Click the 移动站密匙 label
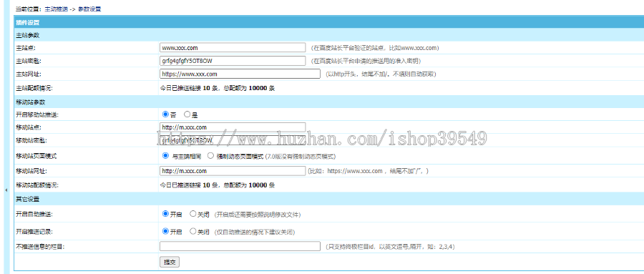Image resolution: width=644 pixels, height=274 pixels. click(x=31, y=140)
